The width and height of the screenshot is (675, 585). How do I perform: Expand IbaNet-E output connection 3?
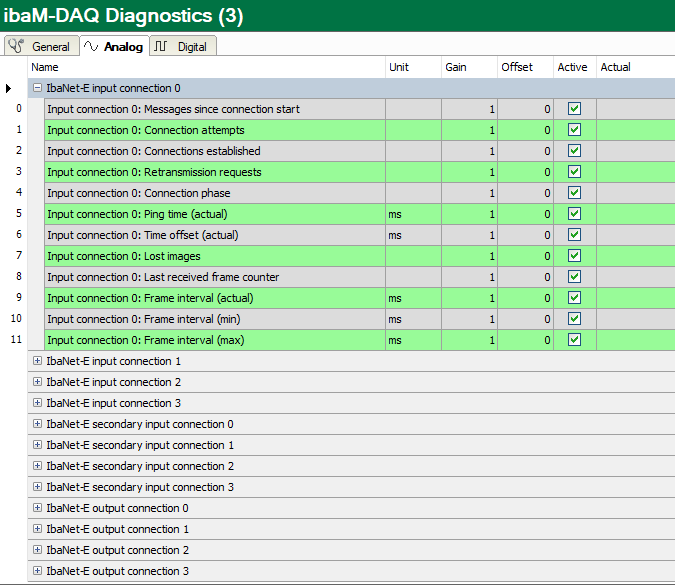(x=37, y=571)
